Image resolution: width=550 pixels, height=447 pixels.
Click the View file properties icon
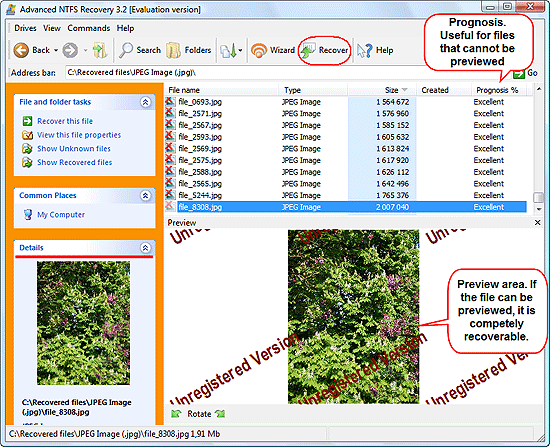pos(27,135)
